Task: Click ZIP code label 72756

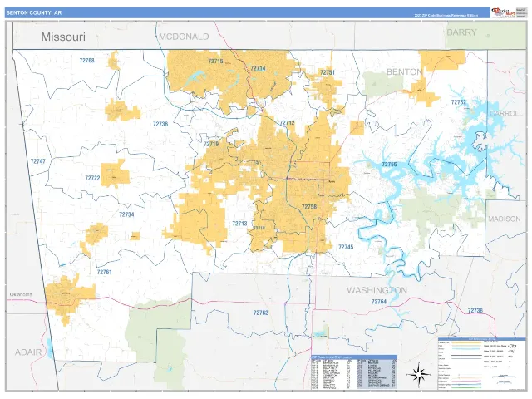Action: click(389, 165)
